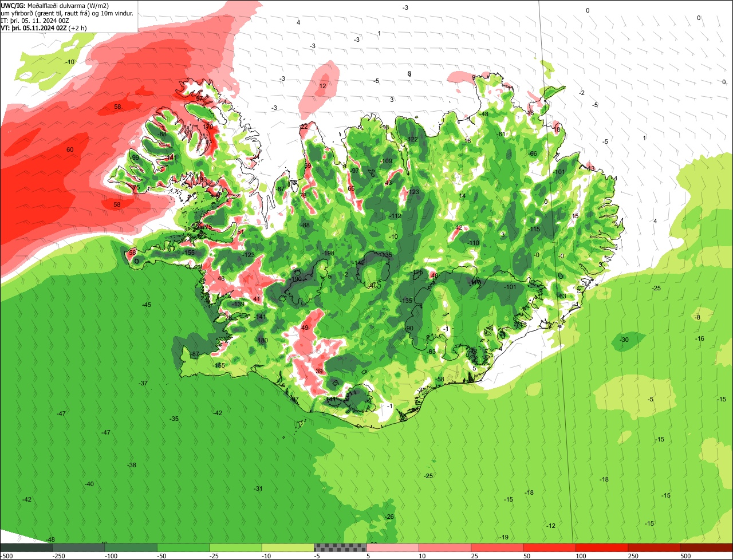Click the -139 value on the map
Image resolution: width=733 pixels, height=560 pixels.
238,304
